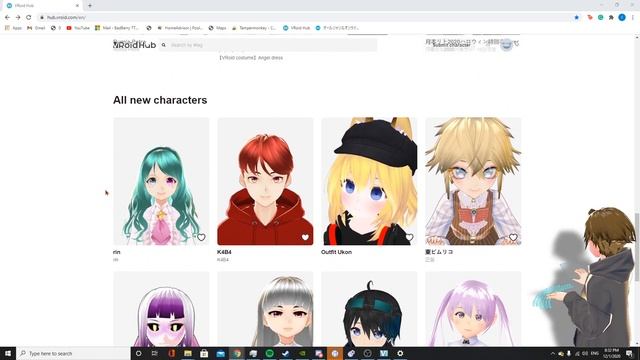Open the Angel dress costume link
The width and height of the screenshot is (640, 360).
251,58
